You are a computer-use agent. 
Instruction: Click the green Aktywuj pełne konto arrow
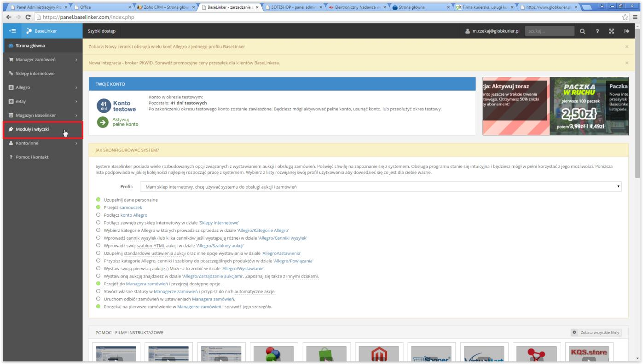pos(103,121)
